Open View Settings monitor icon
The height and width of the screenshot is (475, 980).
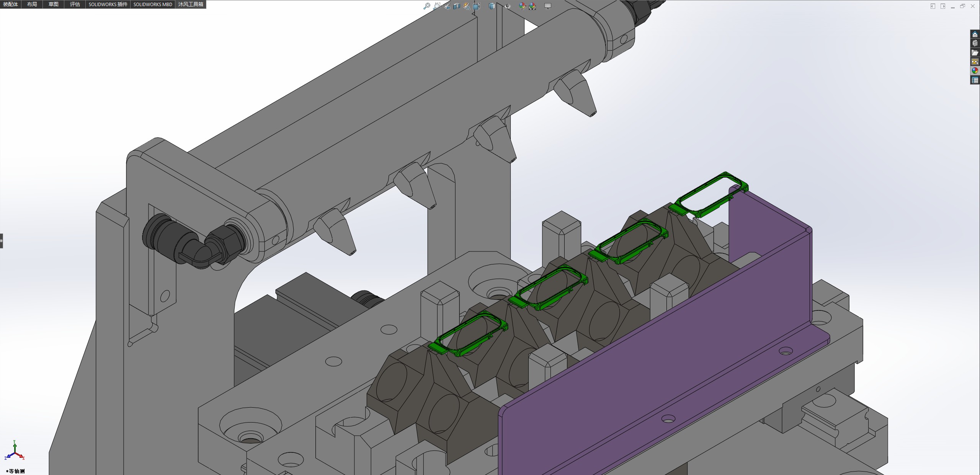548,6
